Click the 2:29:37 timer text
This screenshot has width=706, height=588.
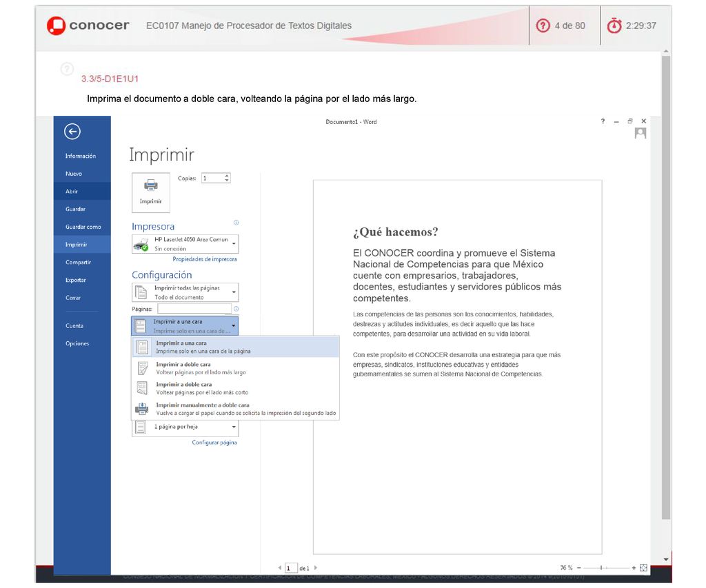(x=641, y=26)
